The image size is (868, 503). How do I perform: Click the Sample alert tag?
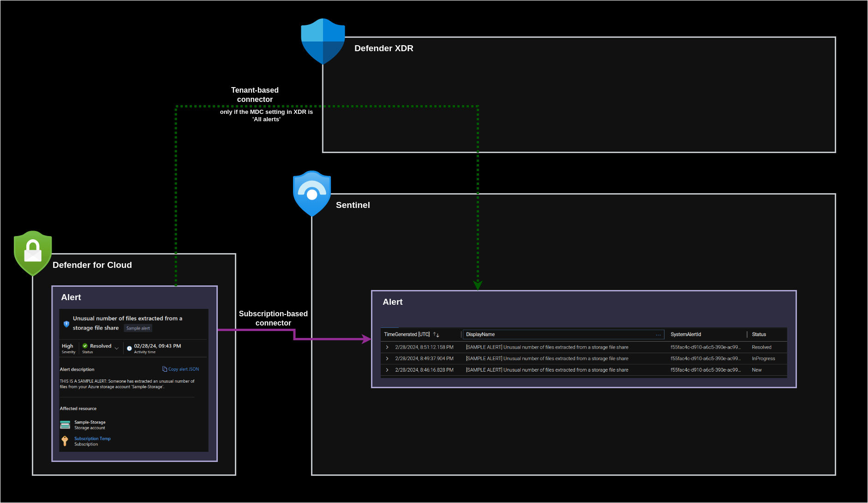click(x=138, y=328)
